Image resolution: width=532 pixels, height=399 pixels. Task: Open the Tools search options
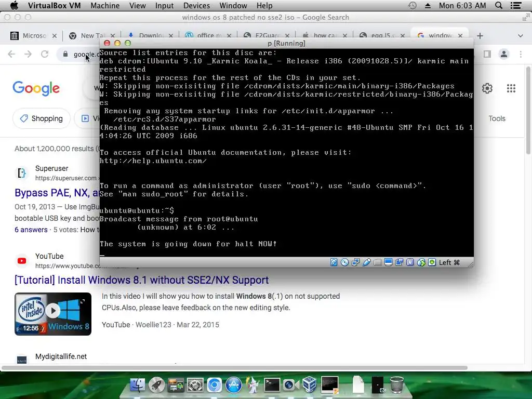point(497,118)
